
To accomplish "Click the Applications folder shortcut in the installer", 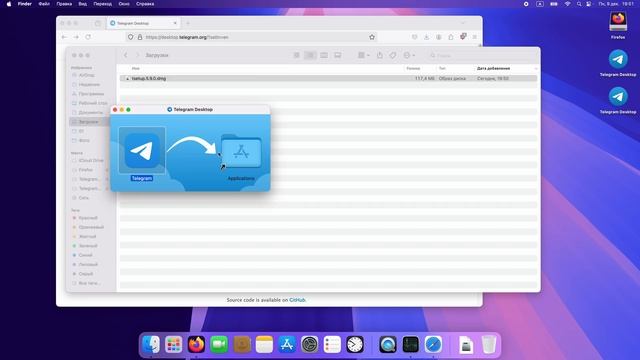I will [x=241, y=152].
